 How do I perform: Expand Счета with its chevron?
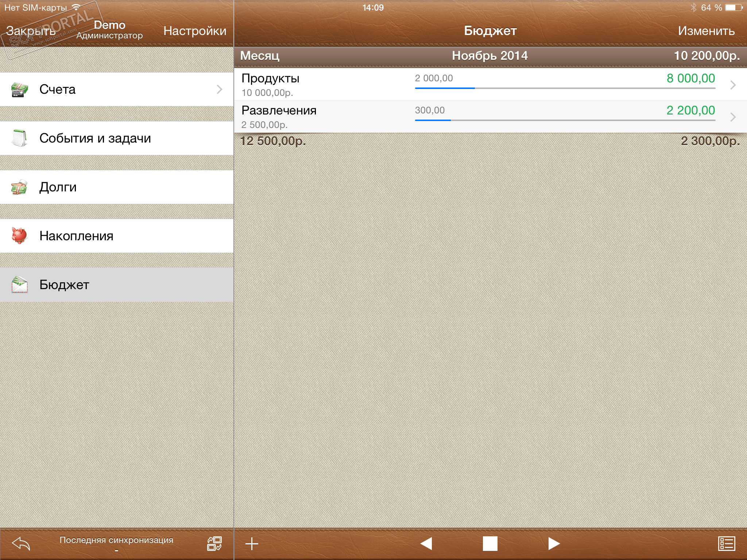[219, 89]
